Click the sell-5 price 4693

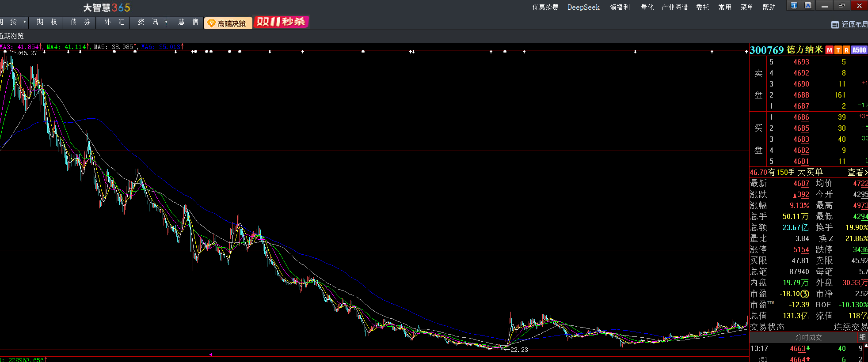[801, 62]
